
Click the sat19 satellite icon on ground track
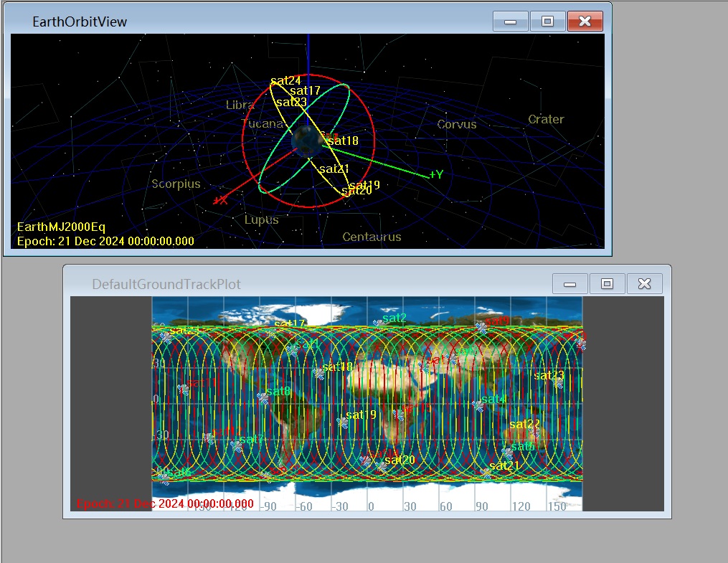click(343, 422)
